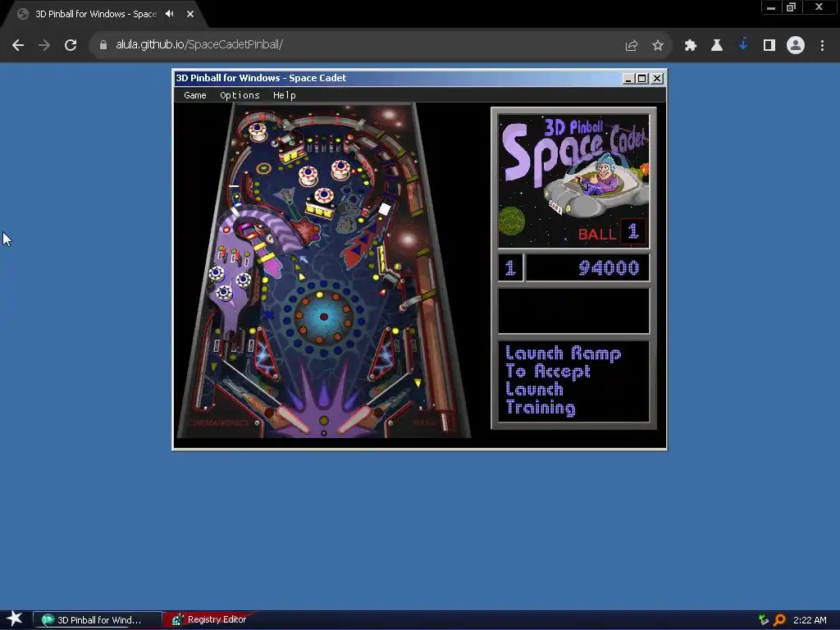Click the 2:22 AM clock

[x=810, y=620]
